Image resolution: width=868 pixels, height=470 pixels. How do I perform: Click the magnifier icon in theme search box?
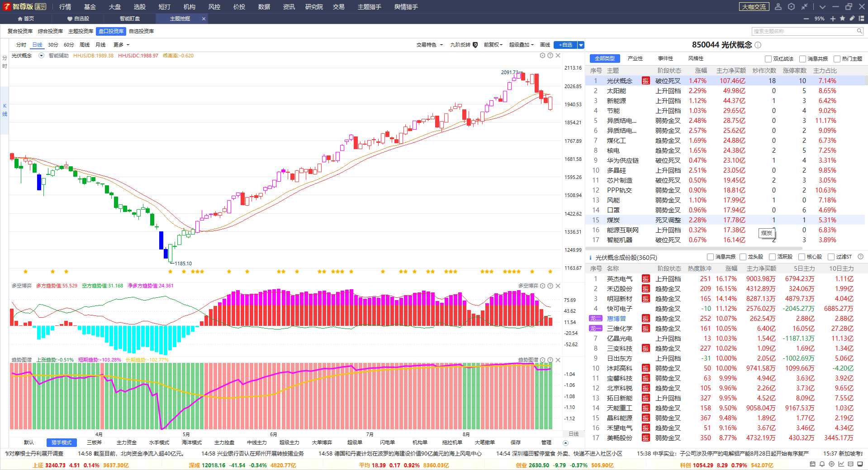[x=859, y=31]
